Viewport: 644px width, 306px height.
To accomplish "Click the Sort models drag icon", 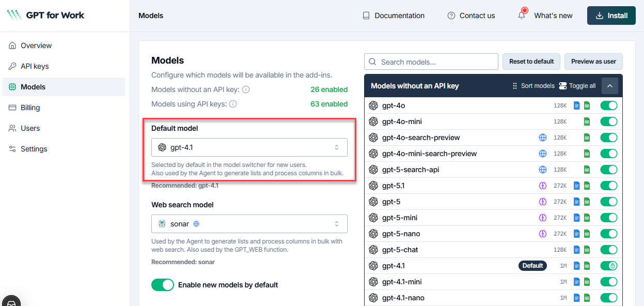I will [514, 86].
